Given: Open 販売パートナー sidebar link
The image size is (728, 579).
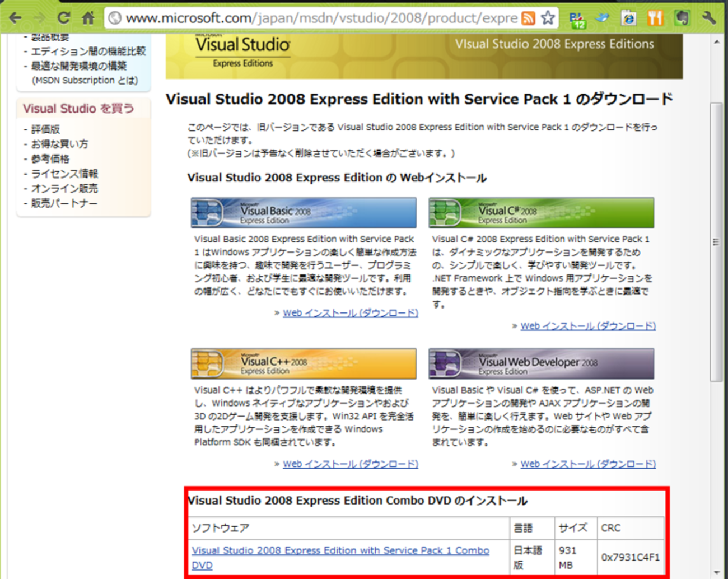Looking at the screenshot, I should point(64,203).
